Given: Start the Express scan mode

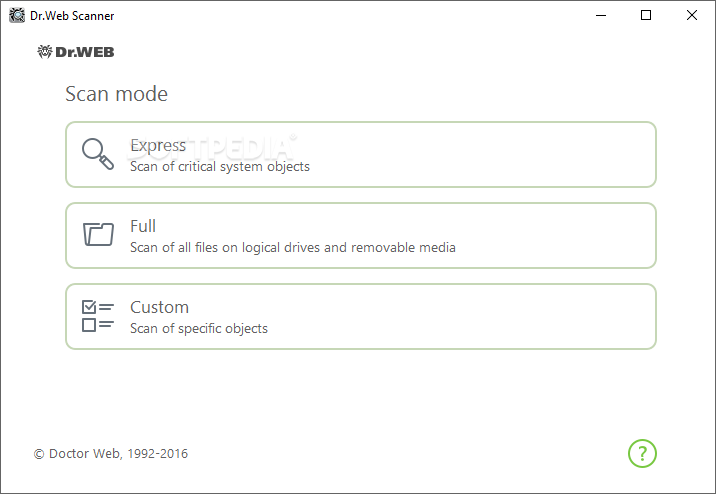Looking at the screenshot, I should (x=361, y=154).
